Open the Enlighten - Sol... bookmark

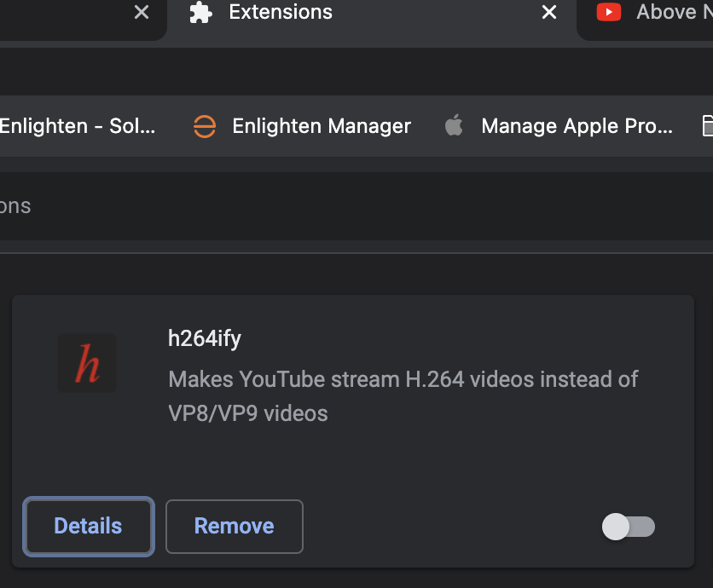(x=78, y=126)
